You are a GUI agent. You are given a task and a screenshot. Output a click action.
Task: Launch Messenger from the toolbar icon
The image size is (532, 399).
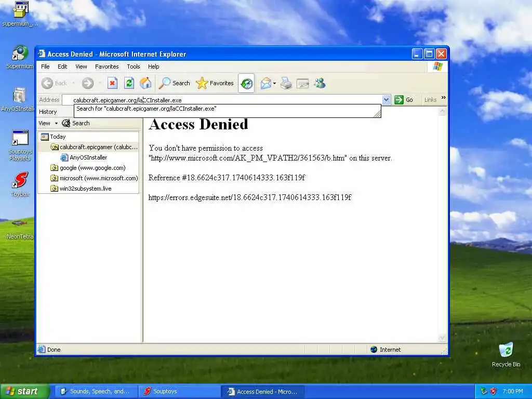pos(320,83)
